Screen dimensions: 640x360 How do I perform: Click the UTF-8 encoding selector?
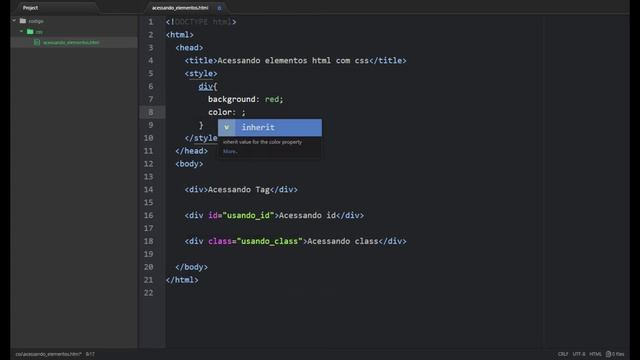click(579, 354)
